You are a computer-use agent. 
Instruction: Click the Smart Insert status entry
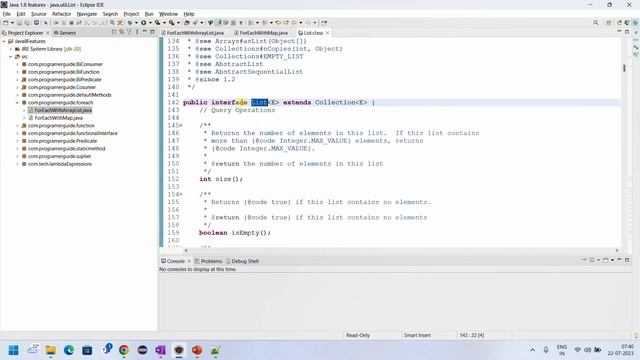click(417, 335)
